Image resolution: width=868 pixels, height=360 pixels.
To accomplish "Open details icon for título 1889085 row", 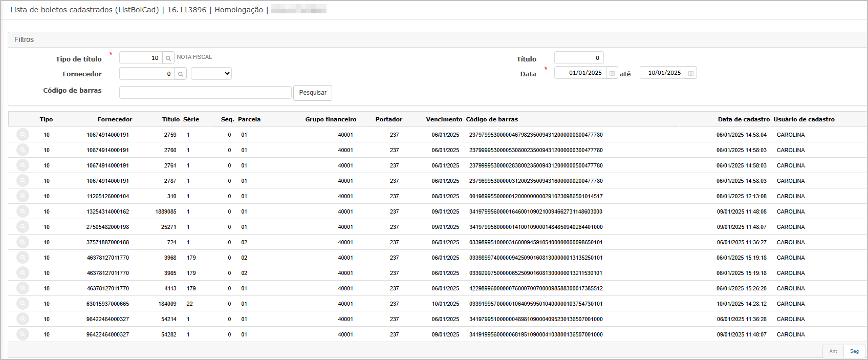I will (23, 211).
